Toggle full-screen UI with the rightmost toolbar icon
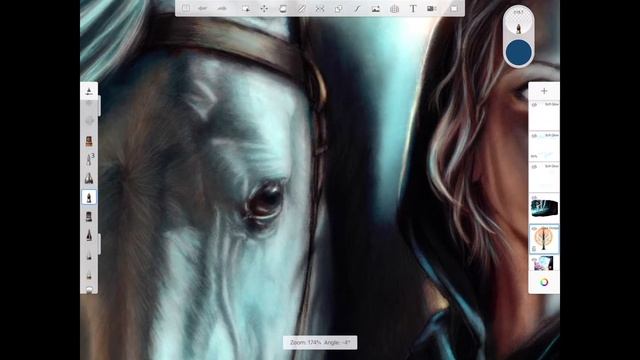Screen dimensions: 640x360 point(453,8)
